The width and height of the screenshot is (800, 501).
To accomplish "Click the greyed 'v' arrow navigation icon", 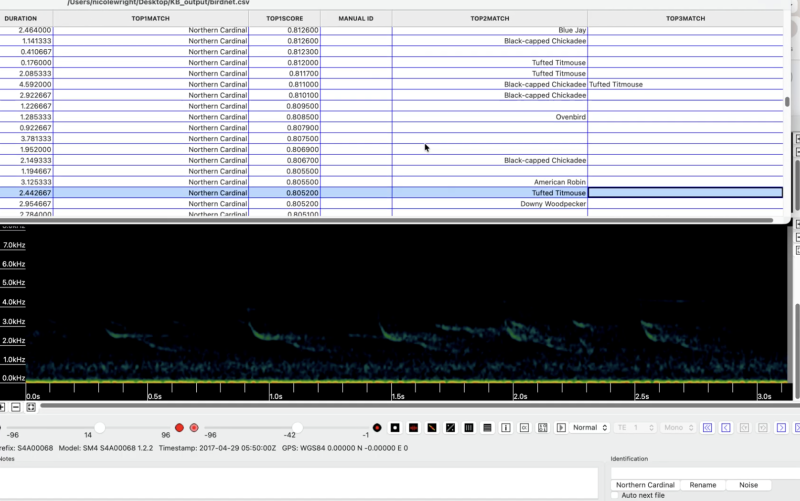I will point(744,428).
